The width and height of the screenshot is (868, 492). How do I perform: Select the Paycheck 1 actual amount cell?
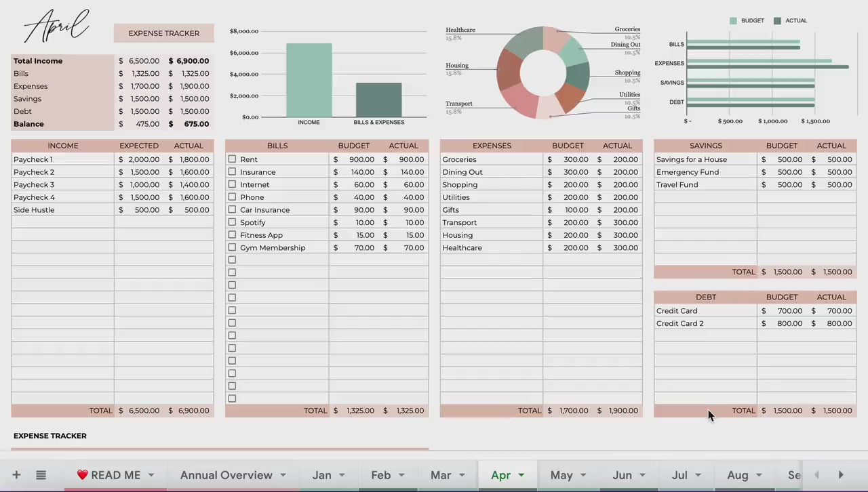(x=189, y=159)
